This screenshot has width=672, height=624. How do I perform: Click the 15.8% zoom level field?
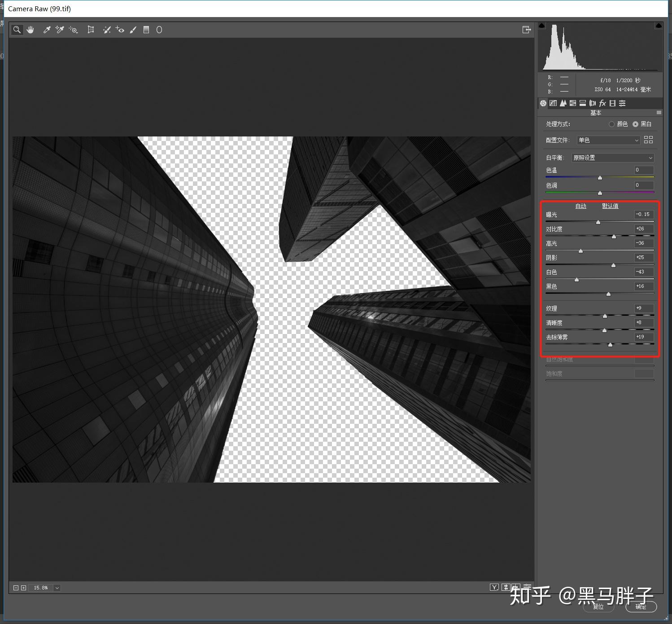40,588
